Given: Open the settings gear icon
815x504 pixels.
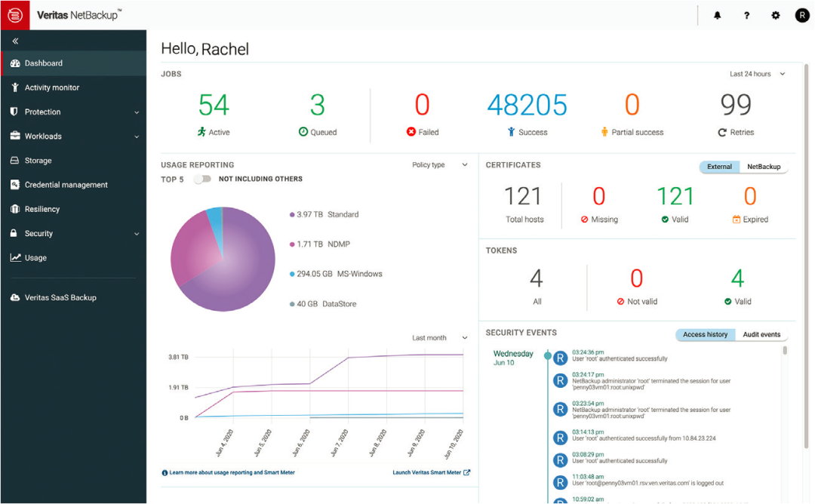Looking at the screenshot, I should click(775, 15).
